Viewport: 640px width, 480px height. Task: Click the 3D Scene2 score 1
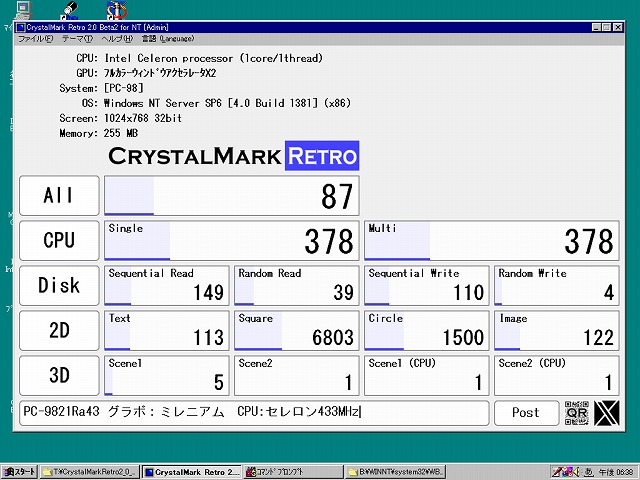[297, 375]
